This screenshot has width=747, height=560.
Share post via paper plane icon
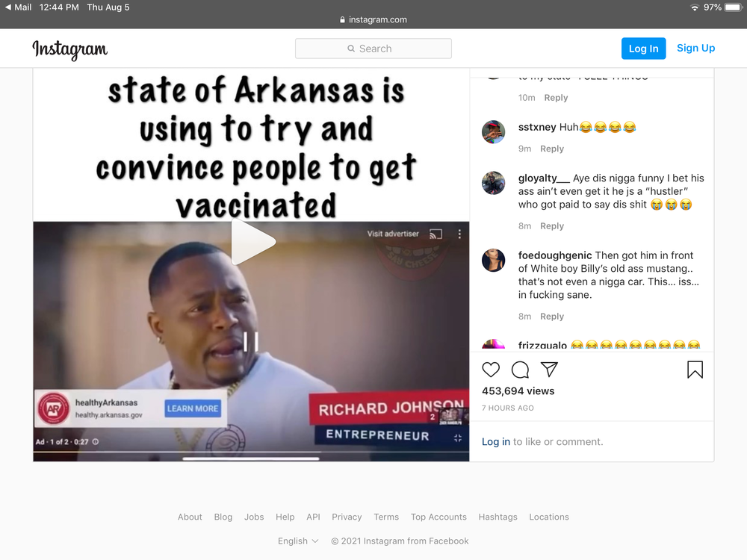[549, 370]
